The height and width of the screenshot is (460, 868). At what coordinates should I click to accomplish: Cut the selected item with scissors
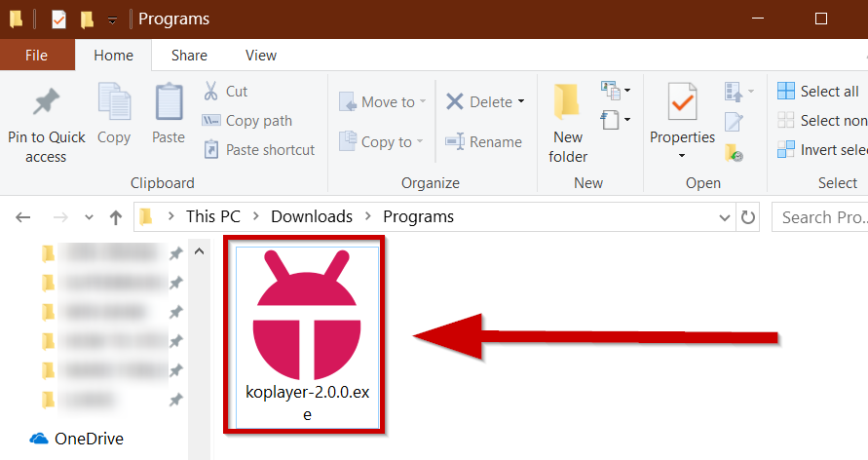[x=225, y=91]
